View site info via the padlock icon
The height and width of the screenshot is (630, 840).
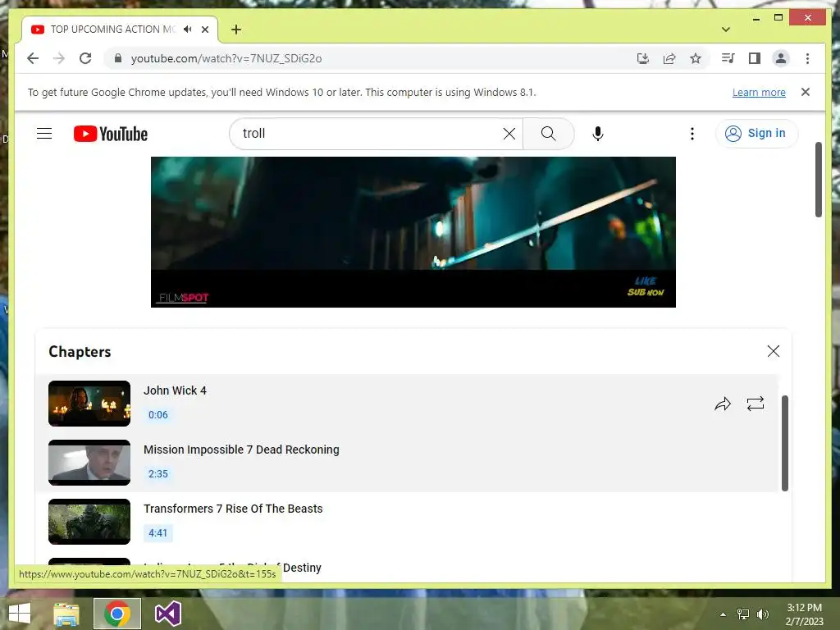pyautogui.click(x=118, y=58)
